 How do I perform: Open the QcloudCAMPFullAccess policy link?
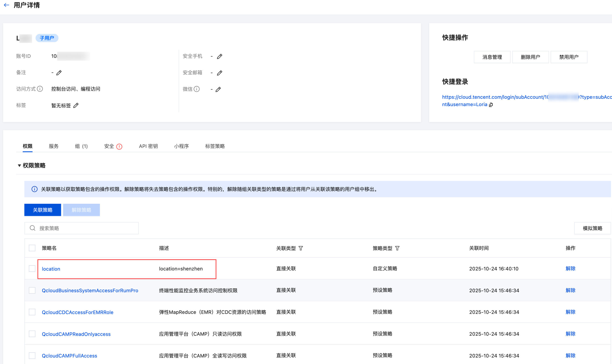[69, 356]
